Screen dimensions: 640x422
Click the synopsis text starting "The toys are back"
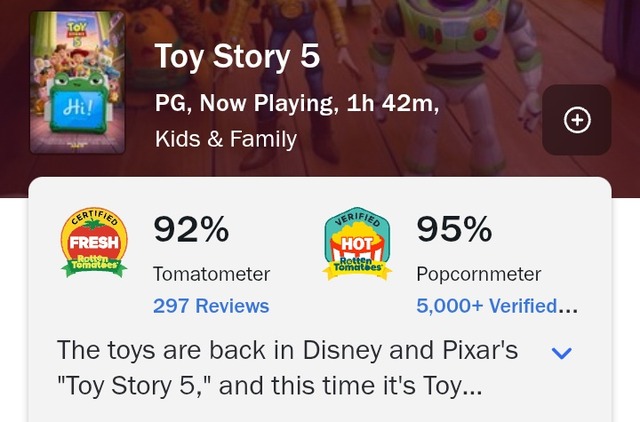[x=287, y=368]
